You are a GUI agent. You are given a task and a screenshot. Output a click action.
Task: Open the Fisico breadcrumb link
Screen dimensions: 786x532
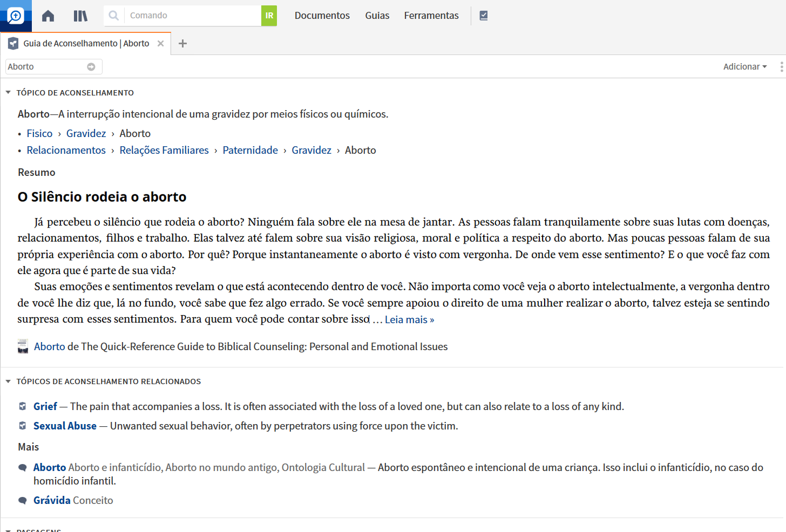[x=39, y=133]
